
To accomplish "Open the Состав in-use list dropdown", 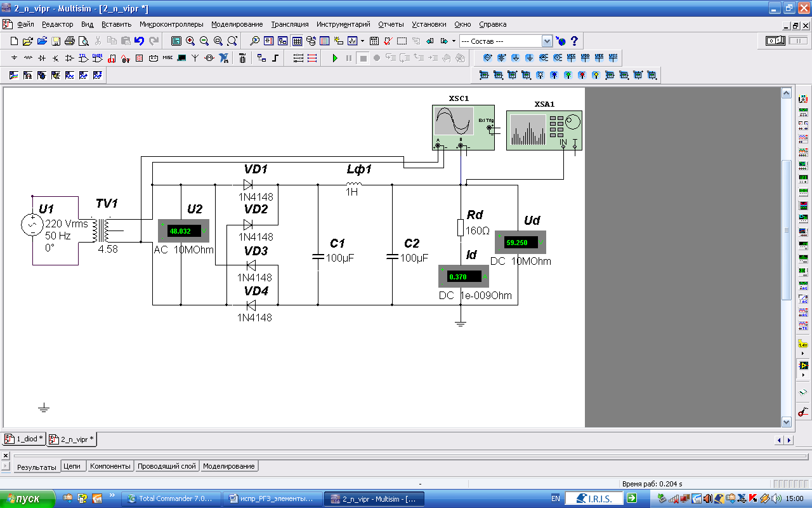I will [x=547, y=41].
